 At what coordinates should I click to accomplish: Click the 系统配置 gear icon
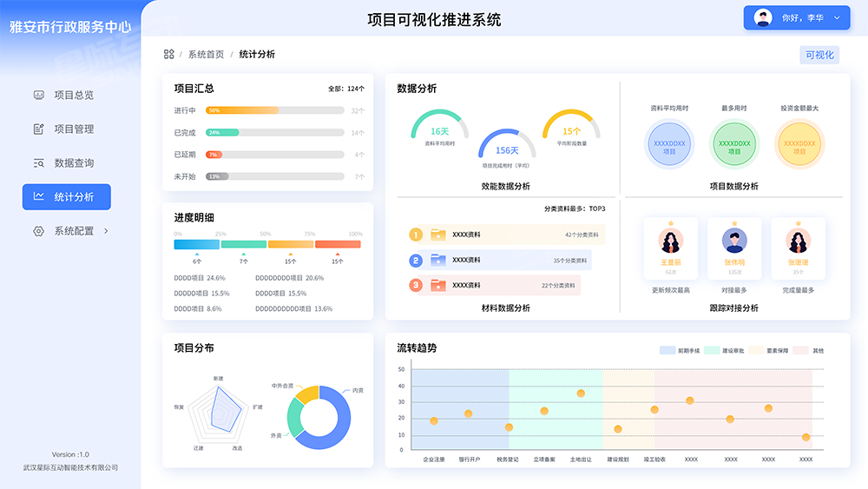[x=38, y=231]
